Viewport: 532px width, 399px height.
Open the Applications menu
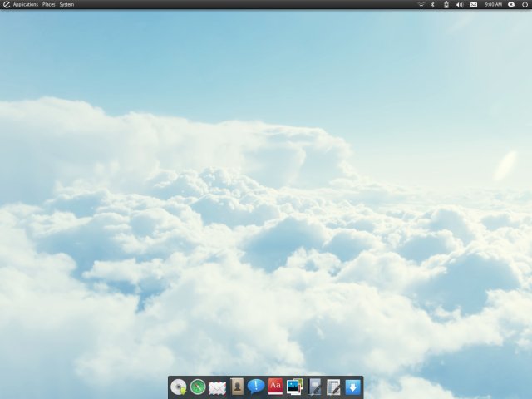coord(26,4)
